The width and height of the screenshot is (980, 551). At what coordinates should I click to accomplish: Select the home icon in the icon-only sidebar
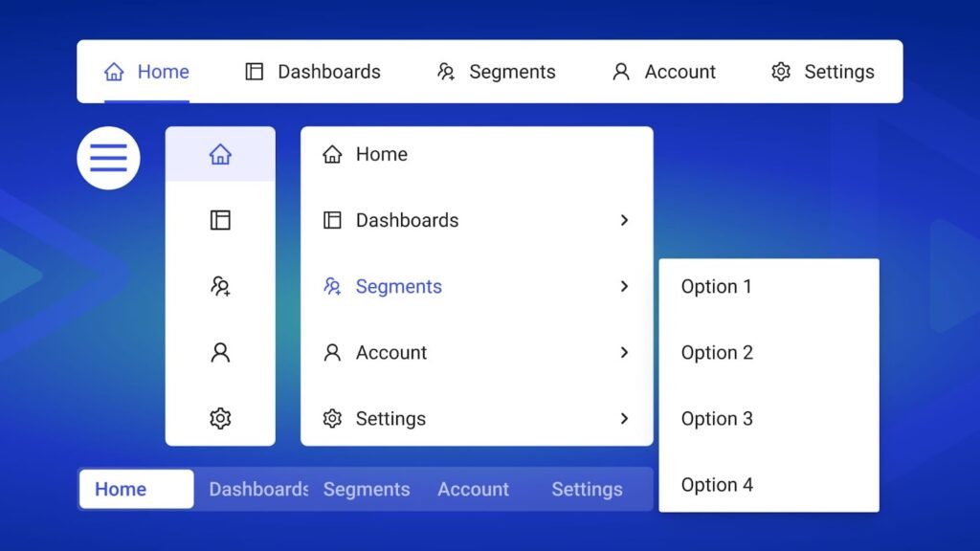point(220,154)
